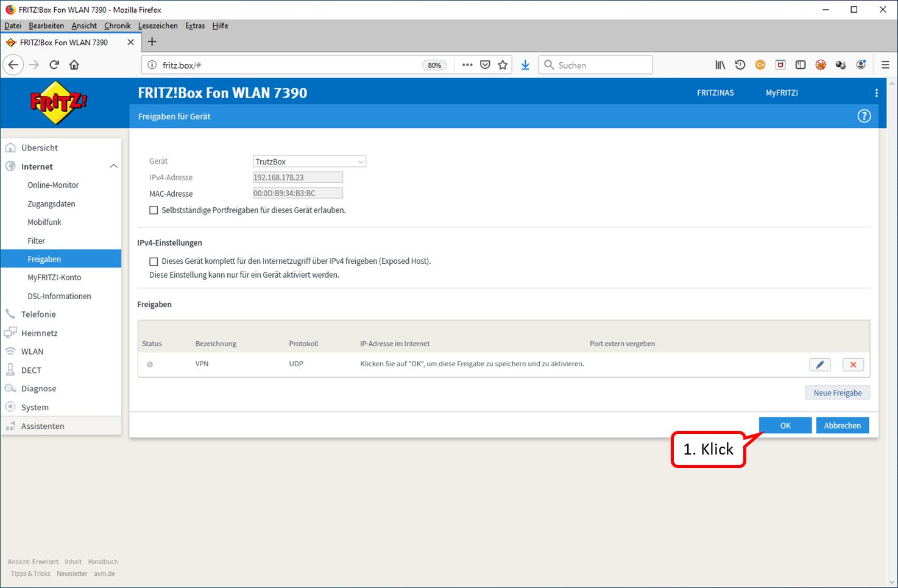Expand the Heimnetz menu

(39, 333)
